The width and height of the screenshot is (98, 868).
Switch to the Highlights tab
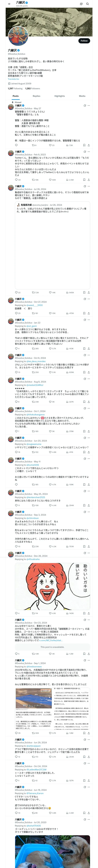60,96
